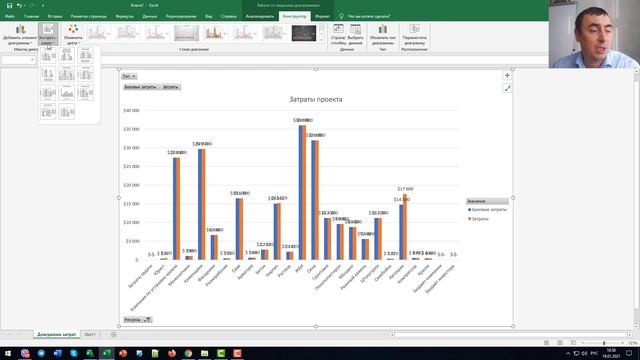Screen dimensions: 640x360
Task: Add a new sheet with plus button
Action: 113,335
